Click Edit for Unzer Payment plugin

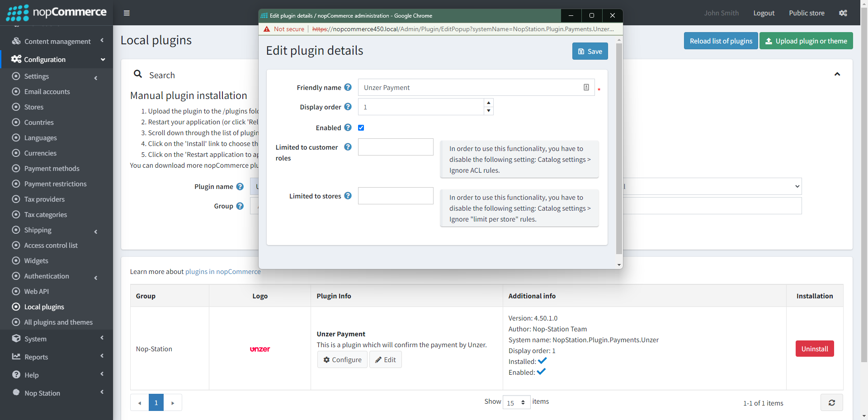coord(386,359)
